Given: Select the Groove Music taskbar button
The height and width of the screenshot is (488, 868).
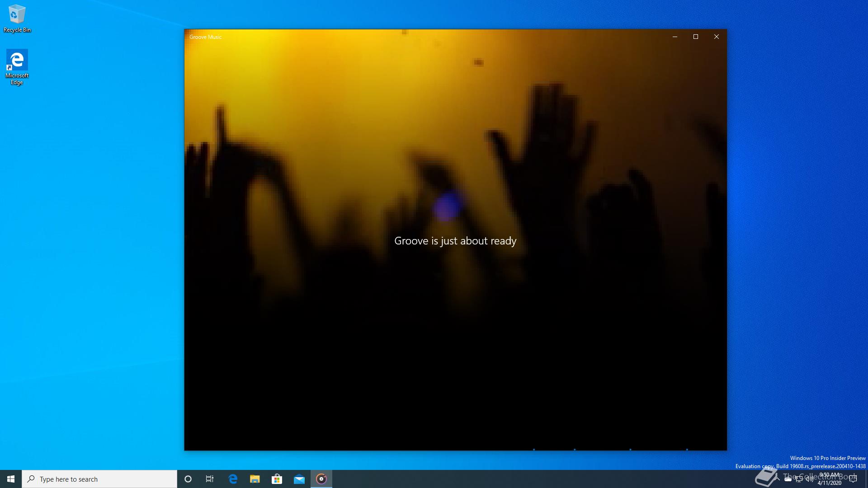Looking at the screenshot, I should [321, 479].
